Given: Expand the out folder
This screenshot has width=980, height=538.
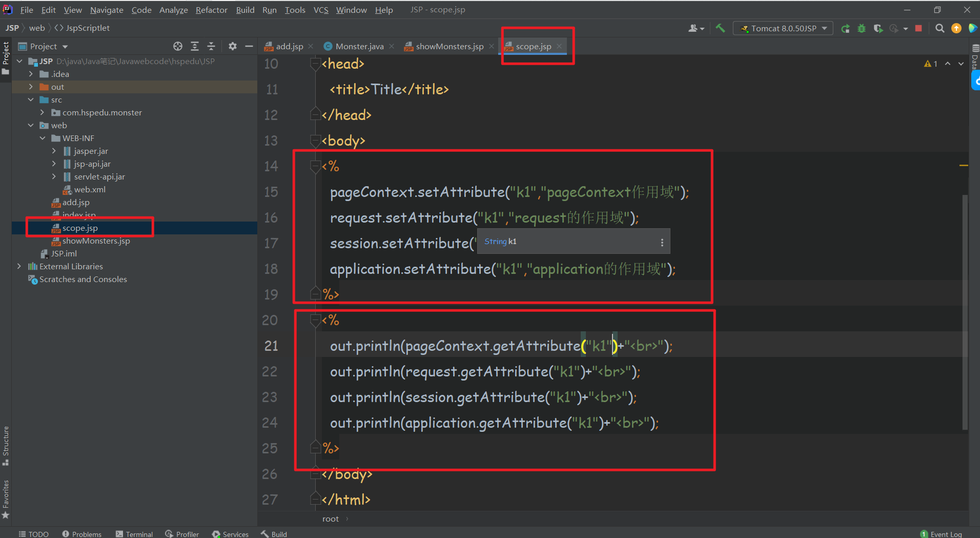Looking at the screenshot, I should pos(31,87).
